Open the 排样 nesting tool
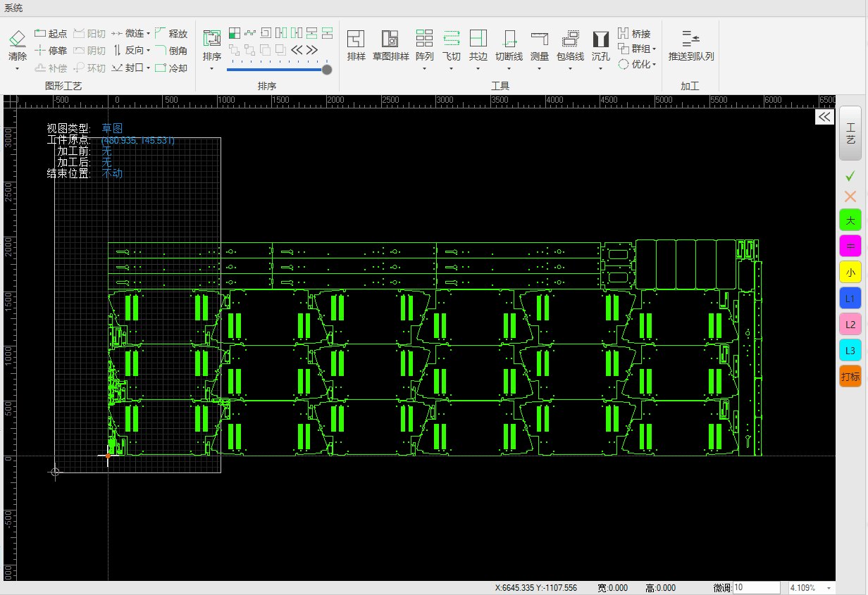This screenshot has width=868, height=595. point(356,46)
